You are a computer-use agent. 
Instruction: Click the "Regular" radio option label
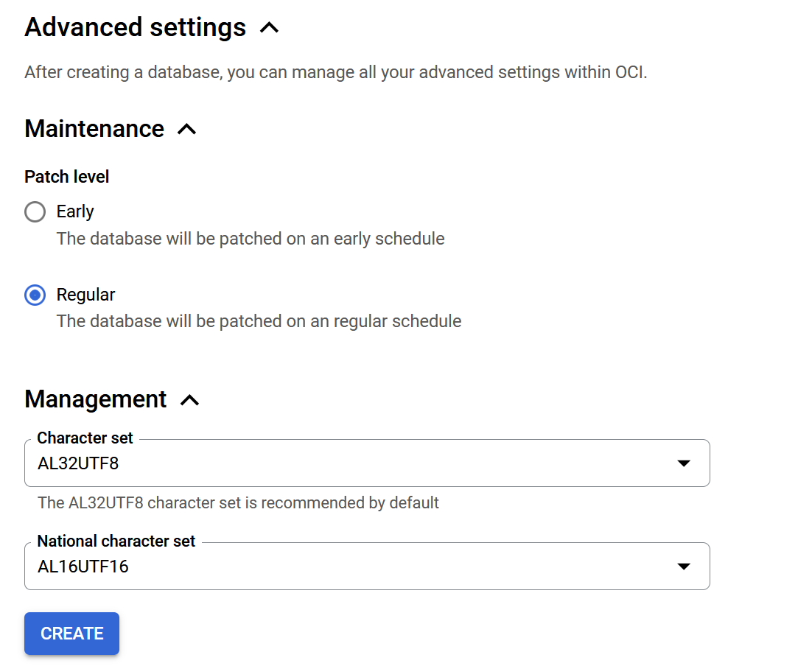[85, 295]
